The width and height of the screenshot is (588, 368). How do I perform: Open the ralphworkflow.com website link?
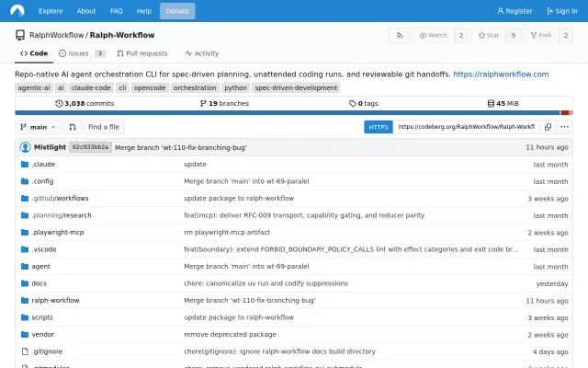[501, 74]
